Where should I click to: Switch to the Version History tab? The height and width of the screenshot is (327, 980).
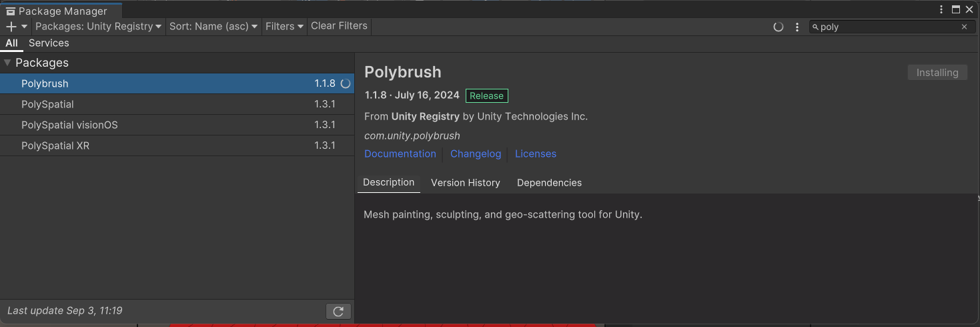(466, 183)
